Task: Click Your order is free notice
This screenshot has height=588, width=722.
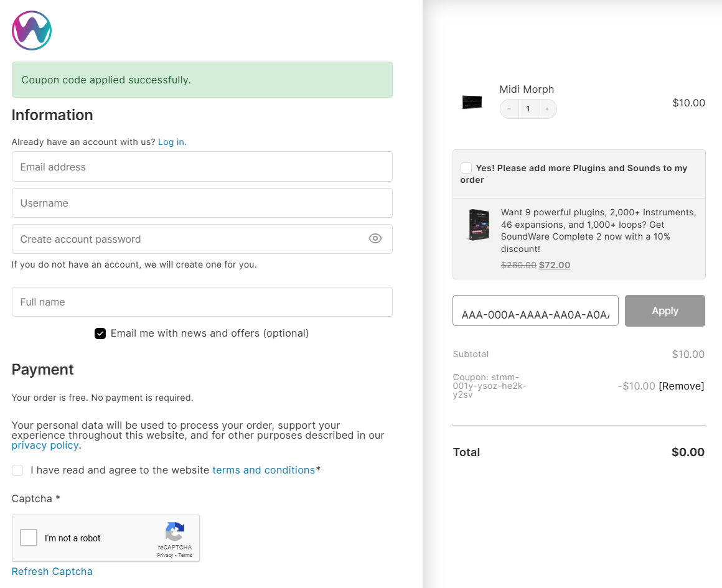Action: click(102, 398)
